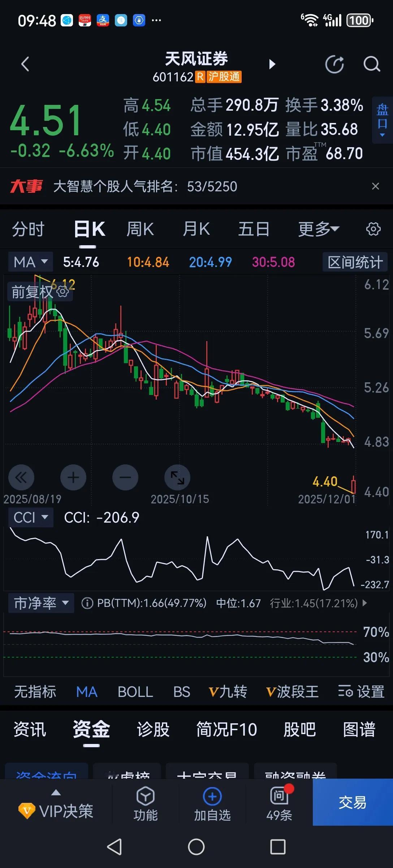Open the MA indicator dropdown

tap(31, 262)
